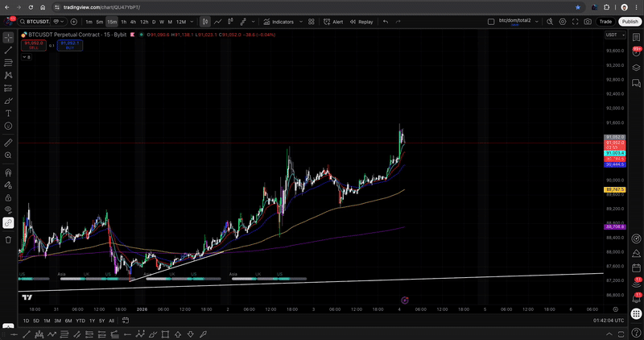Select the ruler measure tool
The width and height of the screenshot is (644, 340).
click(x=8, y=143)
